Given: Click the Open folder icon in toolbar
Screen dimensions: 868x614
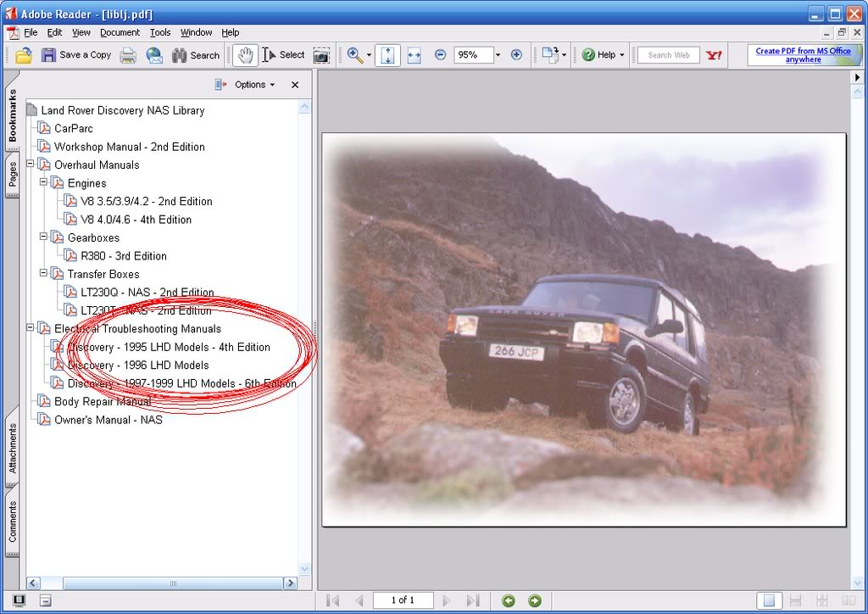Looking at the screenshot, I should [x=24, y=55].
